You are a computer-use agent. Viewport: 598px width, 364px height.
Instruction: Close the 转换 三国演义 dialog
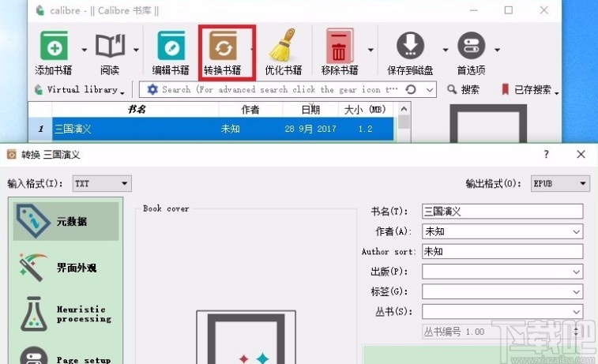pos(581,155)
